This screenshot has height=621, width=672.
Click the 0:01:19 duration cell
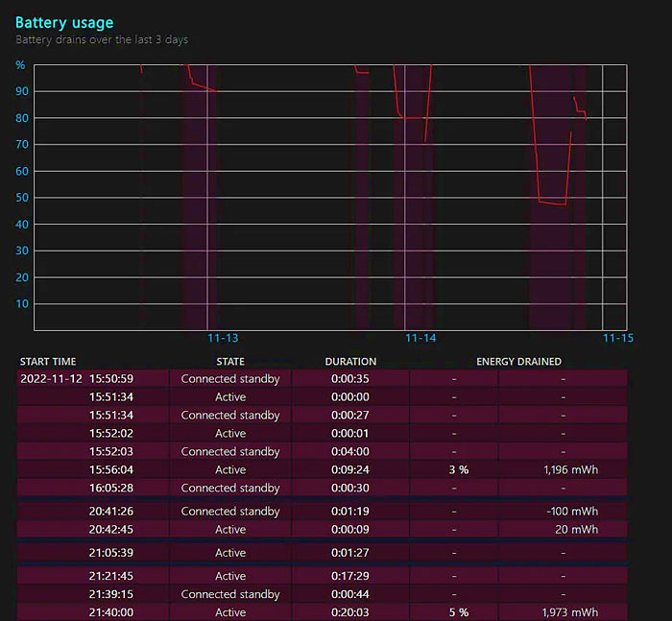(x=350, y=512)
